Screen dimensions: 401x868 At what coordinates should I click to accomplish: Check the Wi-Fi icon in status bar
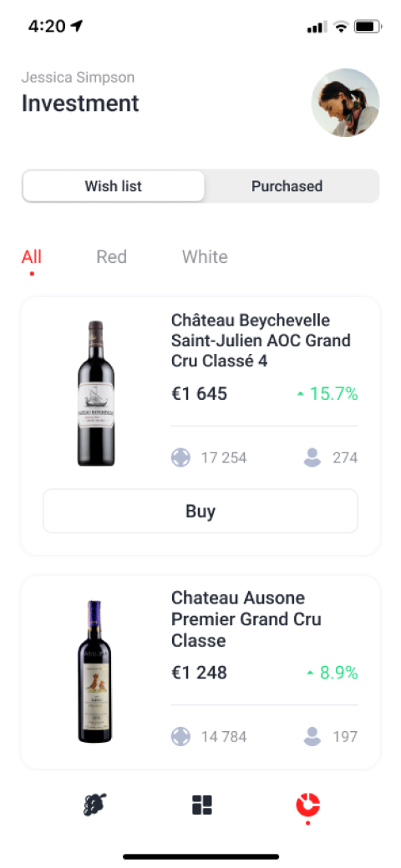click(x=341, y=27)
